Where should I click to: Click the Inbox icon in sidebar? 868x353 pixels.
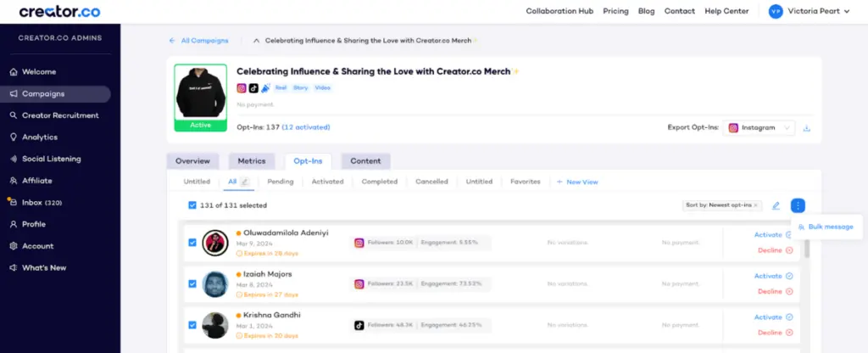coord(14,203)
